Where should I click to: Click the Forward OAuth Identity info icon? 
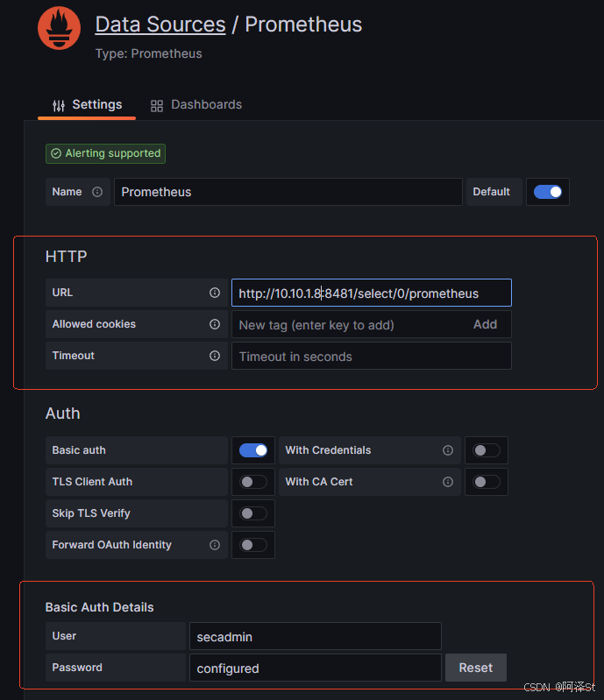[x=215, y=545]
